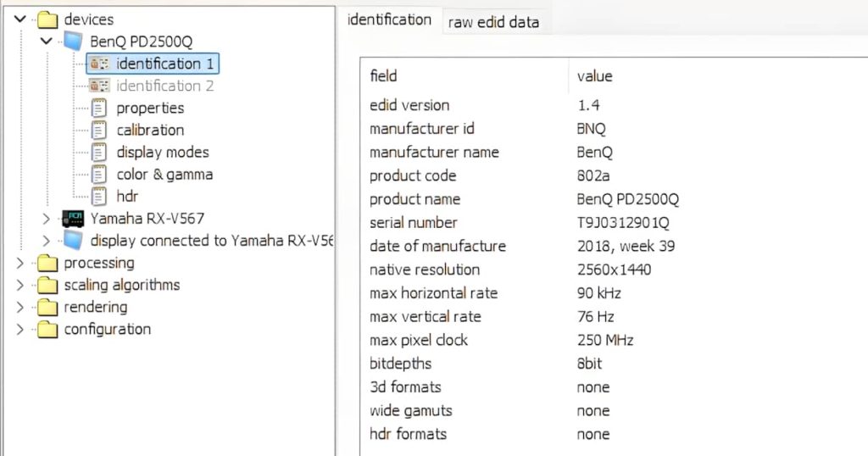Collapse the BenQ PD2500Q tree node
Screen dimensions: 868x456
click(46, 42)
